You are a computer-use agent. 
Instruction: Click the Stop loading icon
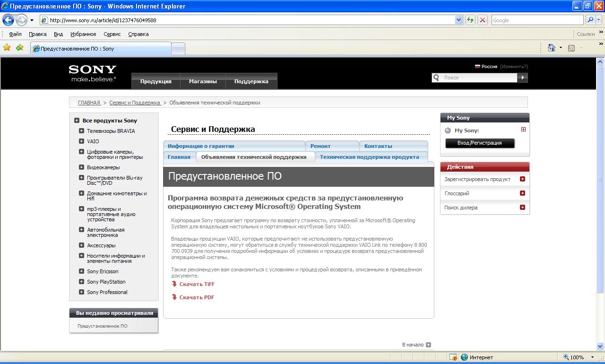(483, 20)
